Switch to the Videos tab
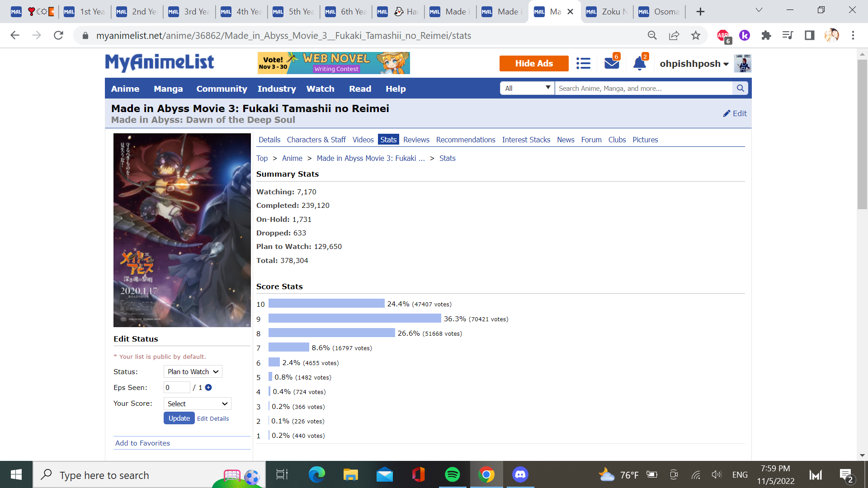868x488 pixels. pos(363,140)
